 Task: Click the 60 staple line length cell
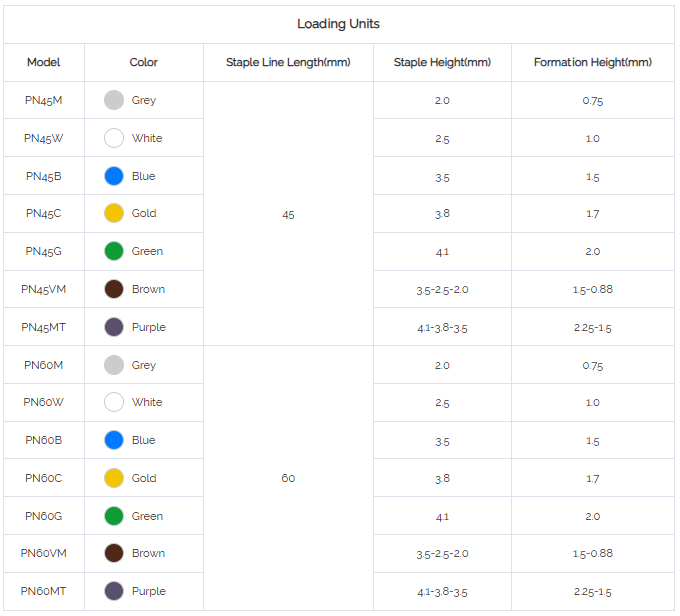(x=288, y=478)
